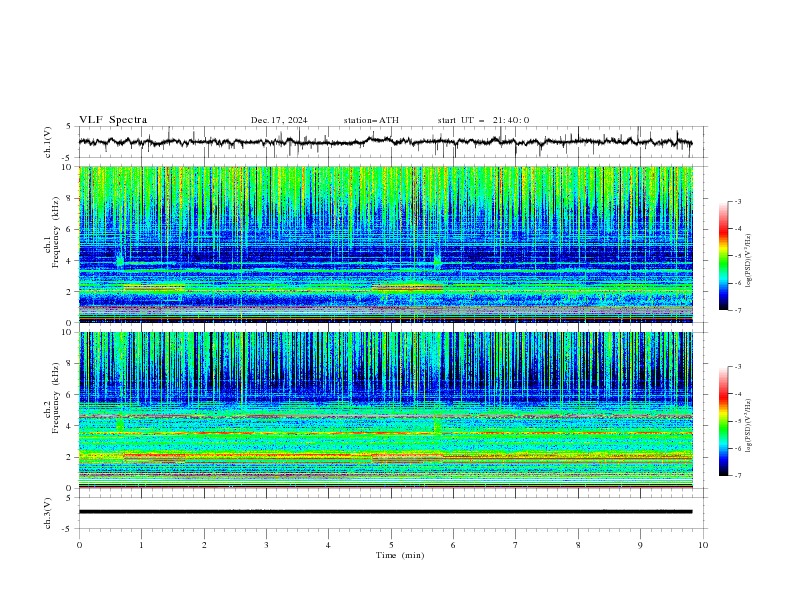Click the "-3" tick on the ch.1 color bar
The height and width of the screenshot is (612, 792).
pos(737,201)
